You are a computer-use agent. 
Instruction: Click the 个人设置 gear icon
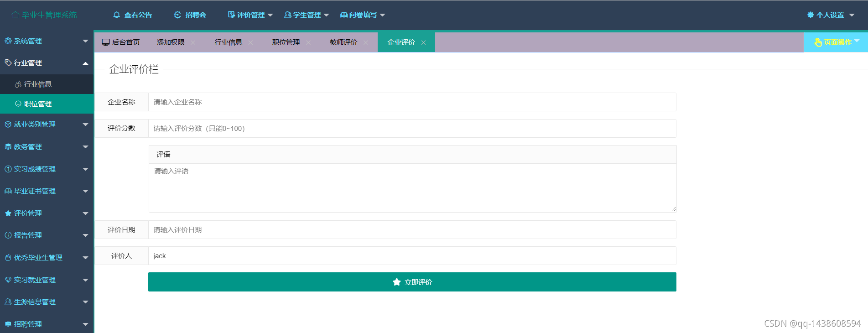click(x=811, y=15)
